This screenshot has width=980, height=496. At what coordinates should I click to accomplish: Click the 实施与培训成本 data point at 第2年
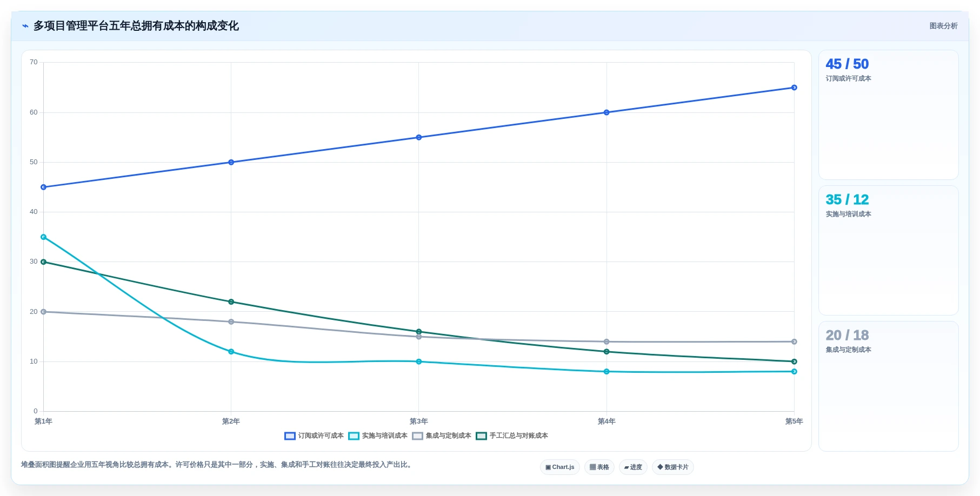click(231, 352)
